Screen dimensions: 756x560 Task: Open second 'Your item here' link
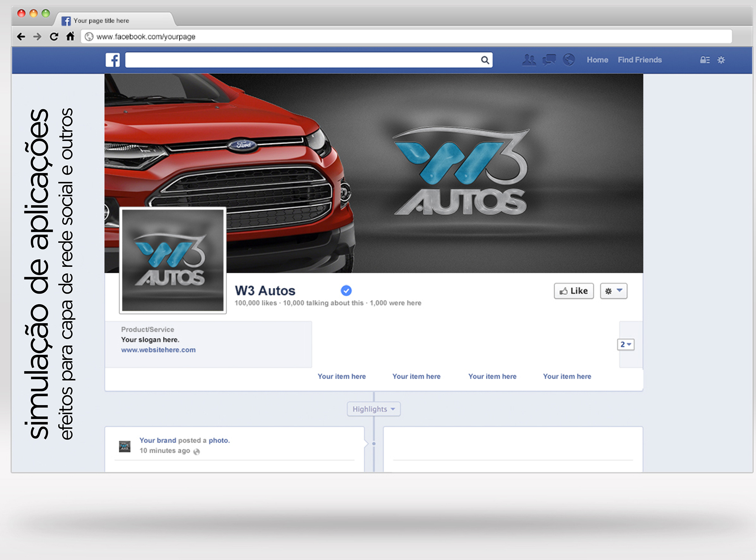pyautogui.click(x=416, y=376)
